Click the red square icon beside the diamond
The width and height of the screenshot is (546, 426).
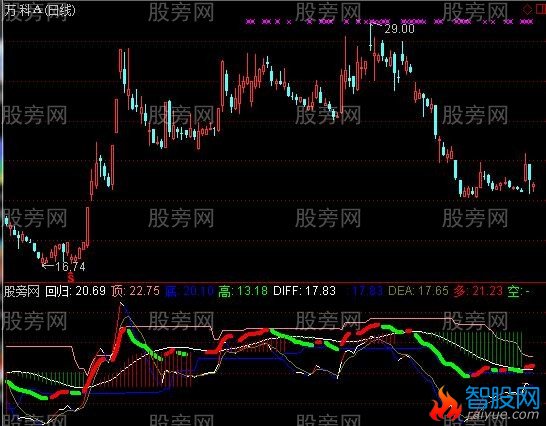point(540,10)
